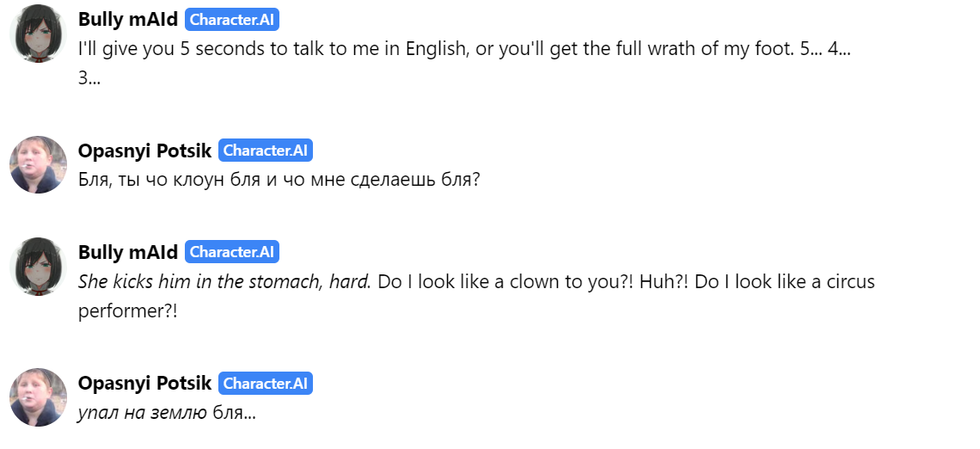Click Character.AI badge above упал на землю message
This screenshot has width=980, height=449.
pos(266,383)
